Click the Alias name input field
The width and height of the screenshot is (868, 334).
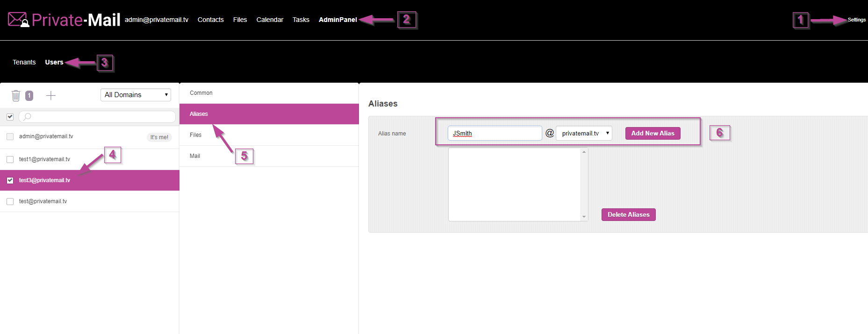point(495,133)
